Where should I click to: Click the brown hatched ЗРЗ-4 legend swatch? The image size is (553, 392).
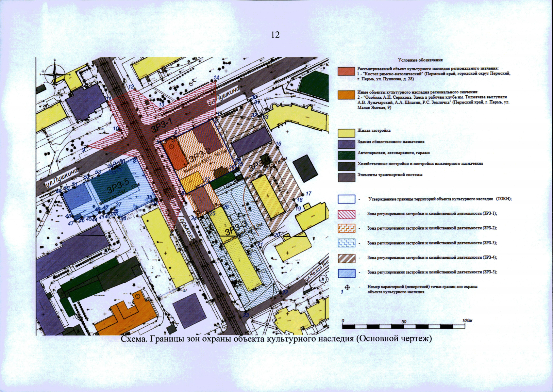[x=346, y=258]
